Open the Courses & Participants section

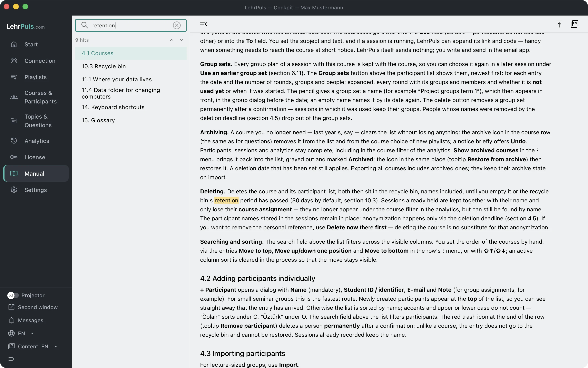[x=36, y=97]
